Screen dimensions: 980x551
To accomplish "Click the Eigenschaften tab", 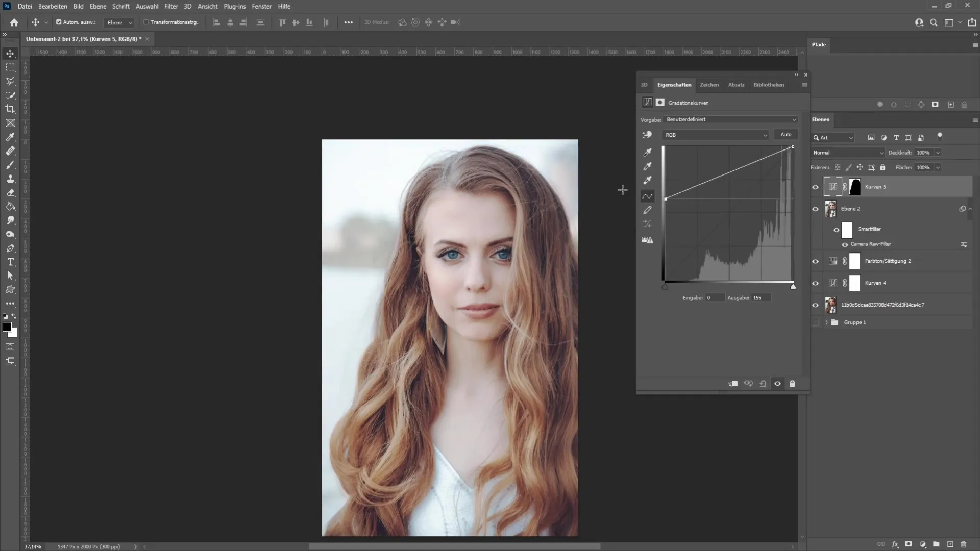I will (674, 84).
